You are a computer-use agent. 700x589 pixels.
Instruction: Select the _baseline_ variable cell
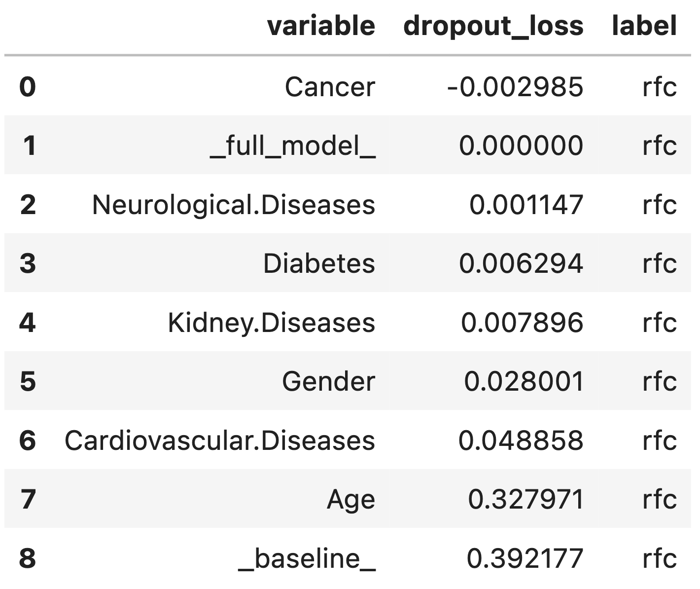click(x=307, y=558)
